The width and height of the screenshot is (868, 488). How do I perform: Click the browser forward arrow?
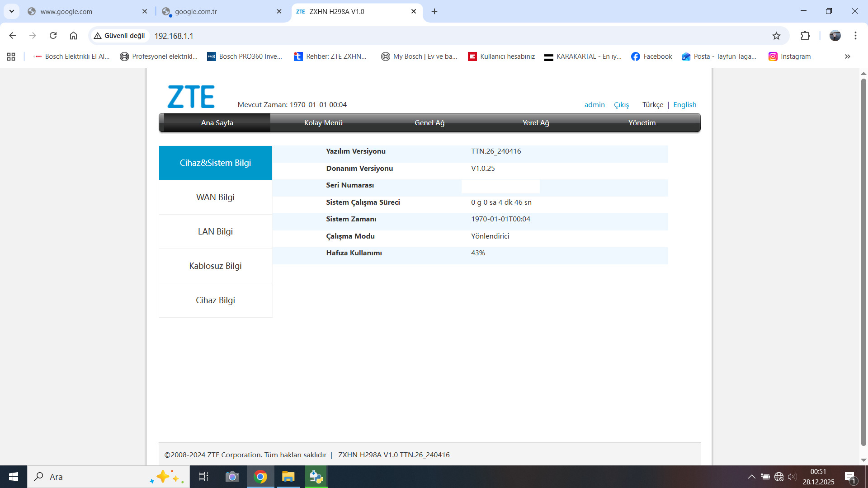(33, 36)
